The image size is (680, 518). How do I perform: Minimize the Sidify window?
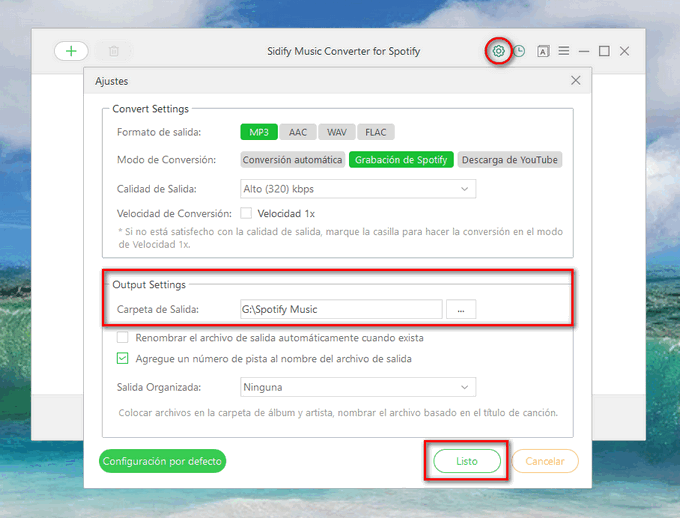(584, 51)
